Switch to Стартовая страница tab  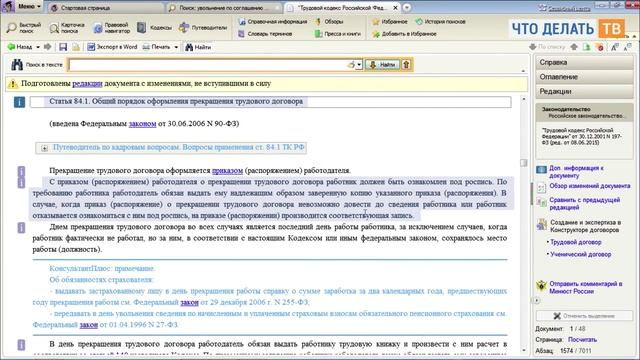pos(105,7)
